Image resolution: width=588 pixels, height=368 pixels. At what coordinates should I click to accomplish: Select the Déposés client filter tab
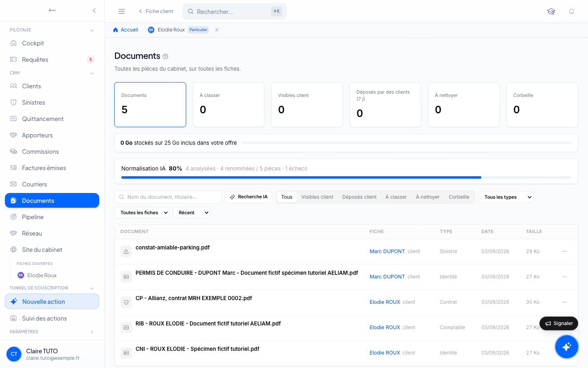pyautogui.click(x=359, y=197)
